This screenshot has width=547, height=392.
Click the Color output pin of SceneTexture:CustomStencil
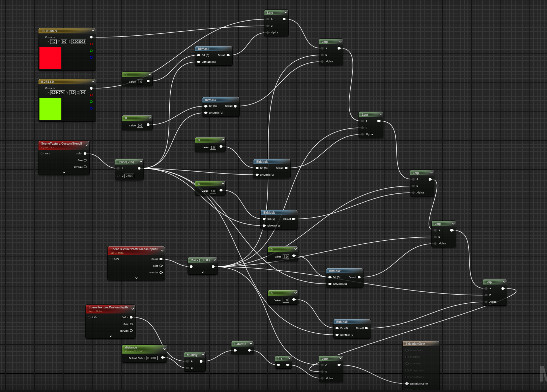pos(85,154)
